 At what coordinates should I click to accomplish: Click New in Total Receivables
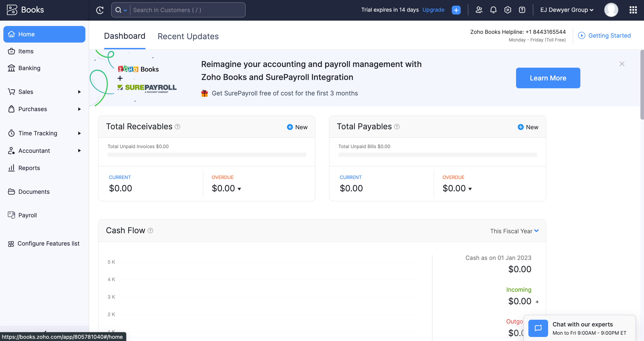click(x=297, y=127)
